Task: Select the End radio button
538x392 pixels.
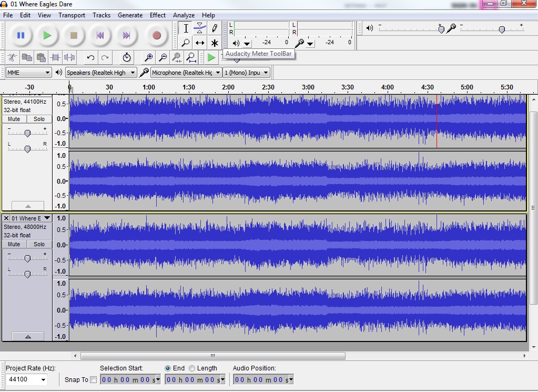Action: [168, 368]
